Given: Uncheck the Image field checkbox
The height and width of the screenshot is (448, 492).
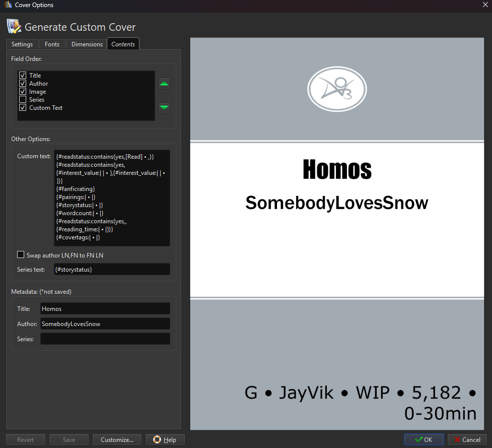Looking at the screenshot, I should [x=23, y=91].
